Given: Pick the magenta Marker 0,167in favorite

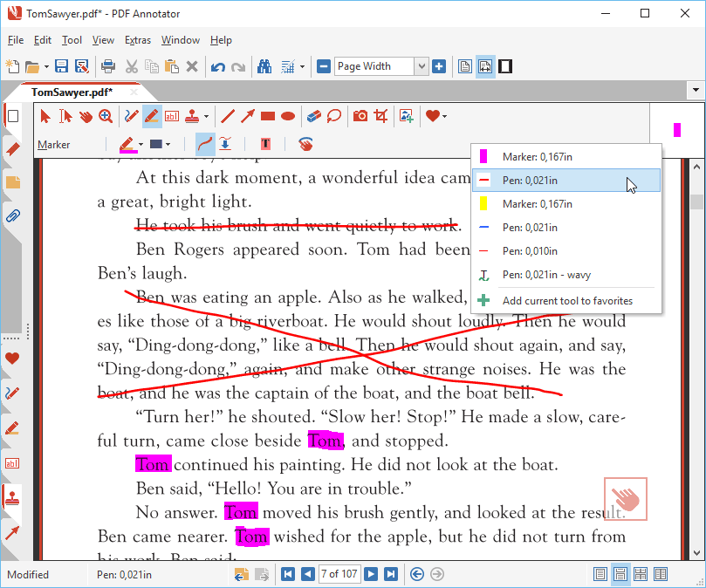Looking at the screenshot, I should (x=566, y=157).
